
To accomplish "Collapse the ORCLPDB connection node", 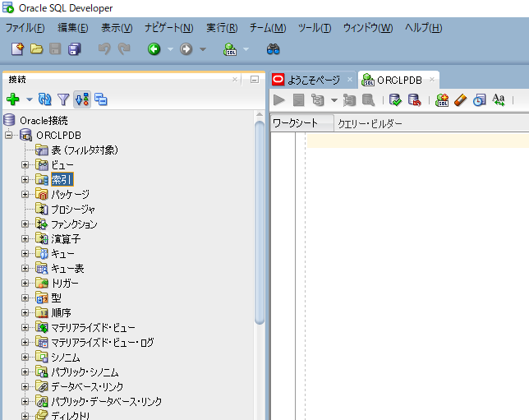I will tap(10, 135).
